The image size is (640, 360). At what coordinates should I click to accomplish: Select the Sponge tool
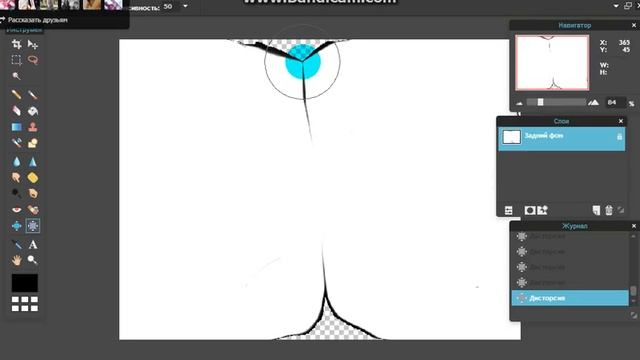33,178
